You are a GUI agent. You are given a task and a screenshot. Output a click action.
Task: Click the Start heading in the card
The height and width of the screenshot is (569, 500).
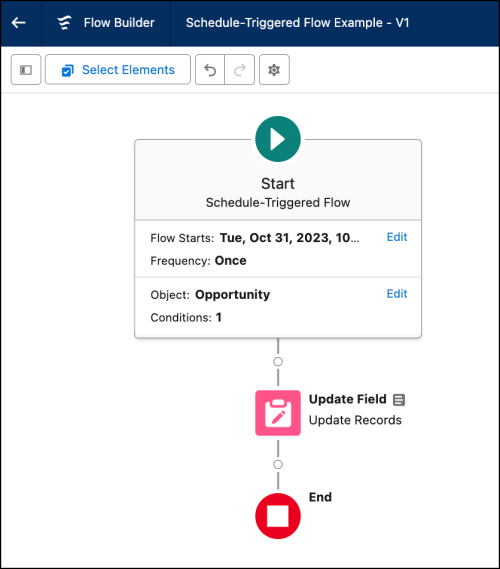click(278, 184)
